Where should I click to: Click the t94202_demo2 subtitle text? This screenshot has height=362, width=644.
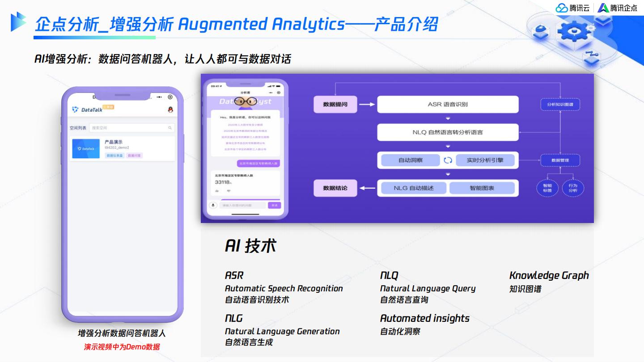point(117,147)
